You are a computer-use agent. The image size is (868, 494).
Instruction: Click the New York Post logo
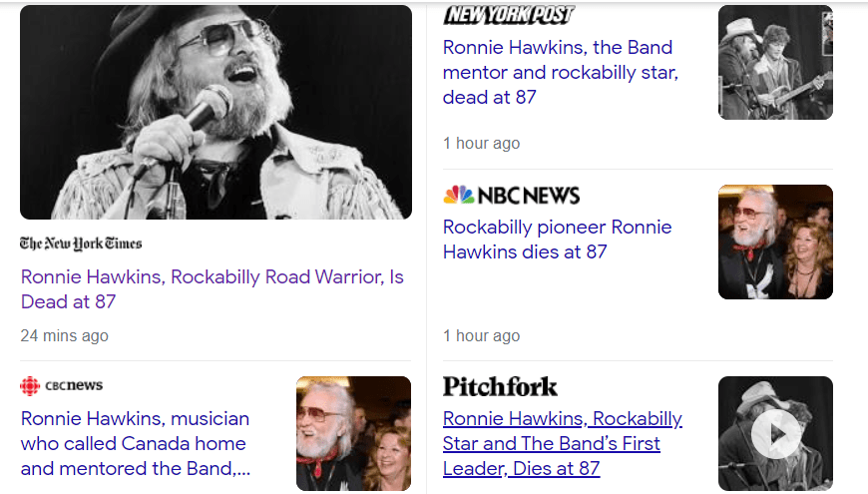point(509,14)
